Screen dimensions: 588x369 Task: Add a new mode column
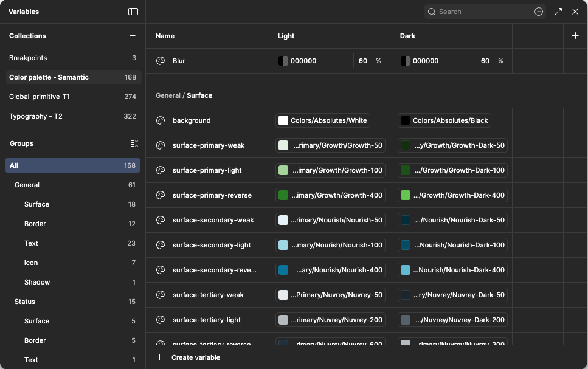pyautogui.click(x=575, y=36)
